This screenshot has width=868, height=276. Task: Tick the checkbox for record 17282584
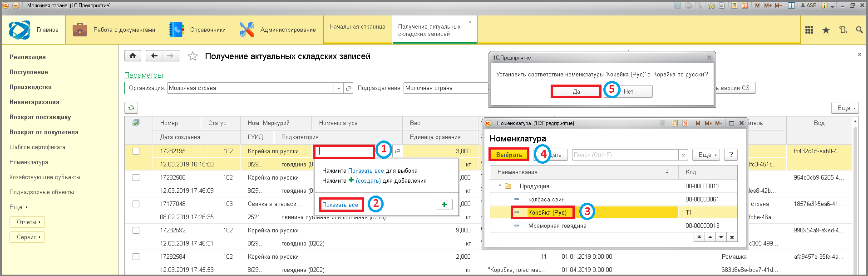click(x=136, y=257)
